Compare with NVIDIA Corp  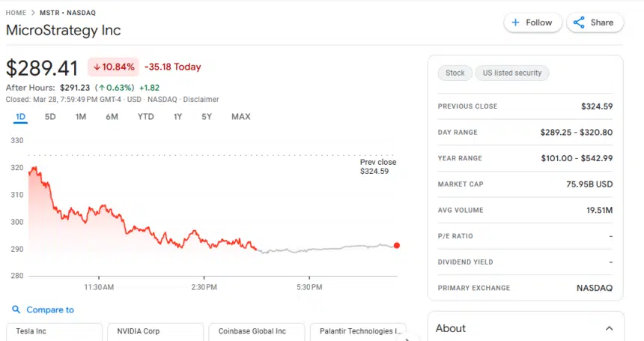point(155,331)
